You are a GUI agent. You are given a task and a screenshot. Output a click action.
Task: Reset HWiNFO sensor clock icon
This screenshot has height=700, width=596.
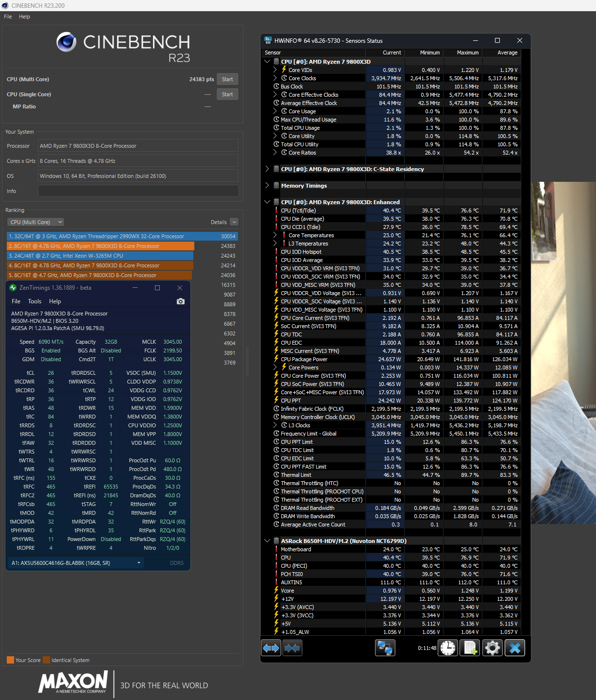448,648
